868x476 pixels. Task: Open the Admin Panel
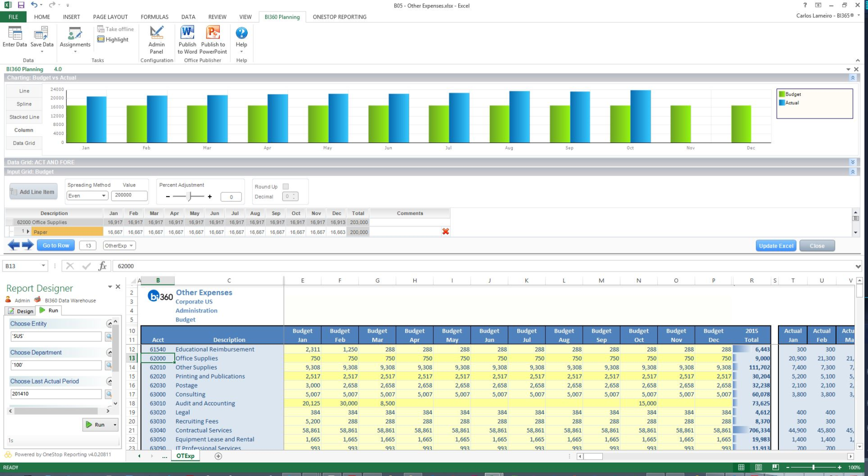coord(157,39)
